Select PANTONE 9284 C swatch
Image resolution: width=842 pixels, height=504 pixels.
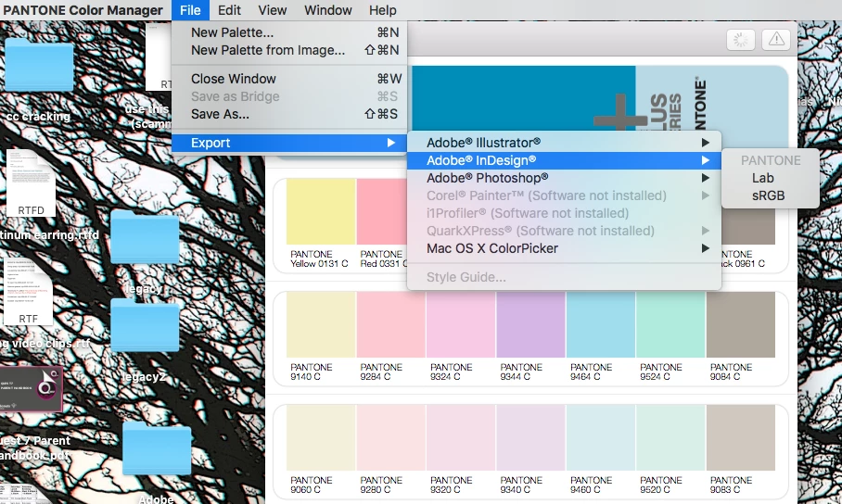[391, 325]
